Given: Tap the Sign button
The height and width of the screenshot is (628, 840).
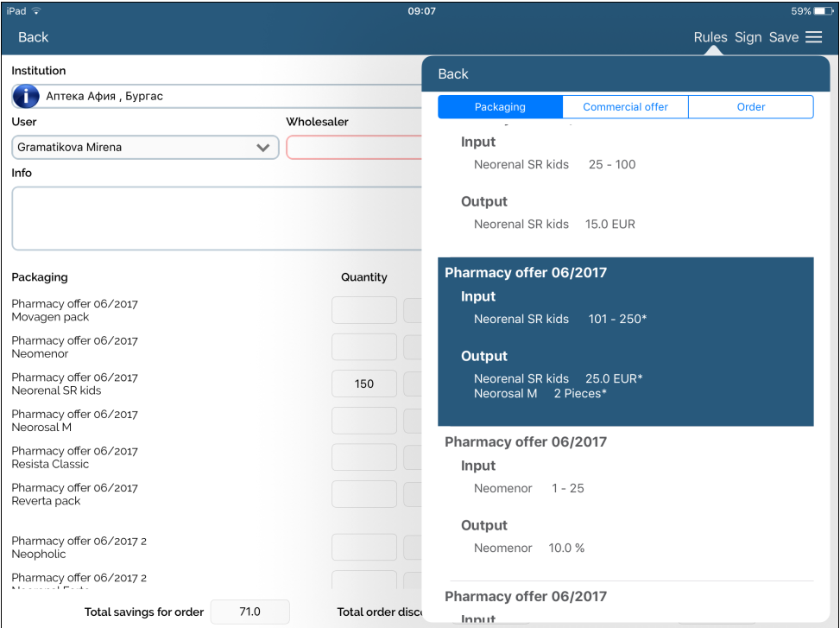Looking at the screenshot, I should coord(748,37).
